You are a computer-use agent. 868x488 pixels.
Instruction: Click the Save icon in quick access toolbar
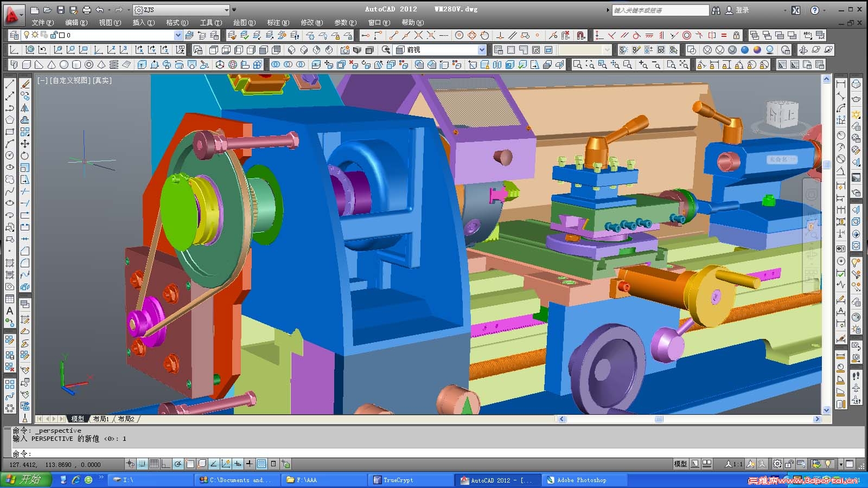60,10
